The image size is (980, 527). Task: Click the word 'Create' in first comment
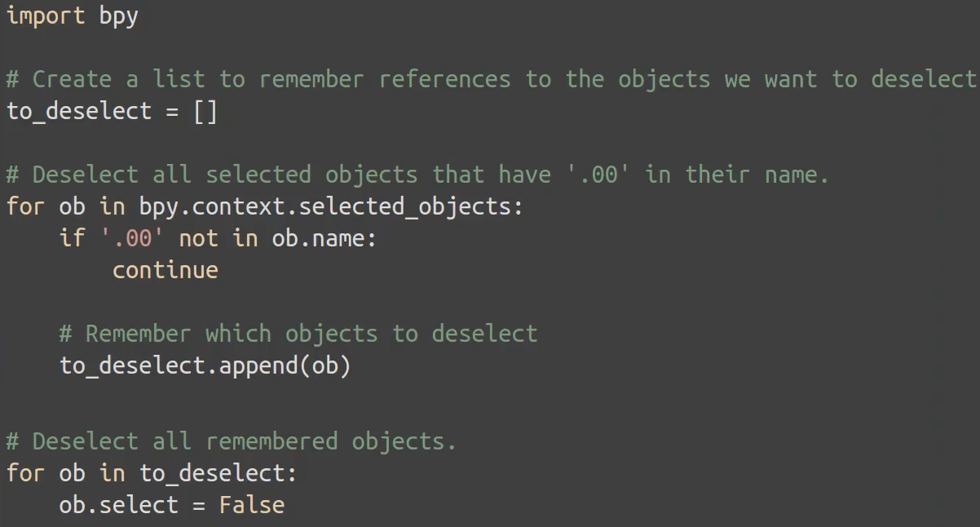(x=72, y=79)
